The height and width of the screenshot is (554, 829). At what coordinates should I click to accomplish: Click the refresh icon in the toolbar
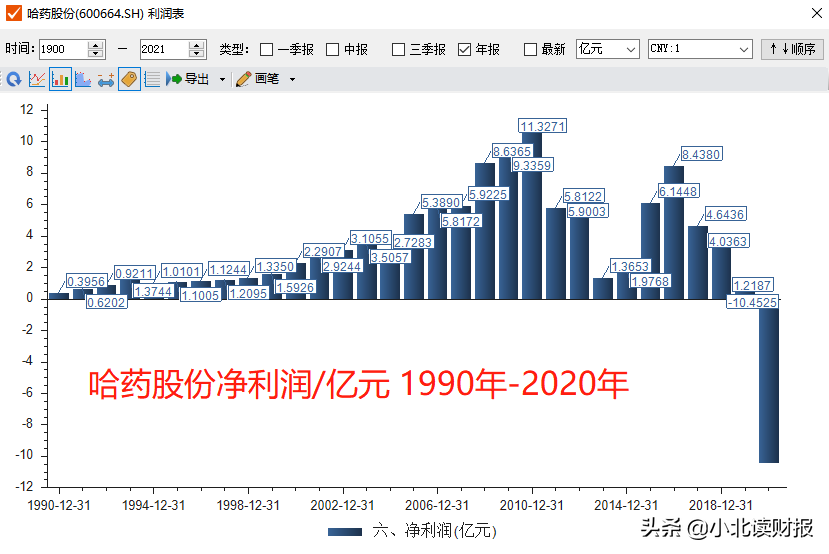click(14, 79)
